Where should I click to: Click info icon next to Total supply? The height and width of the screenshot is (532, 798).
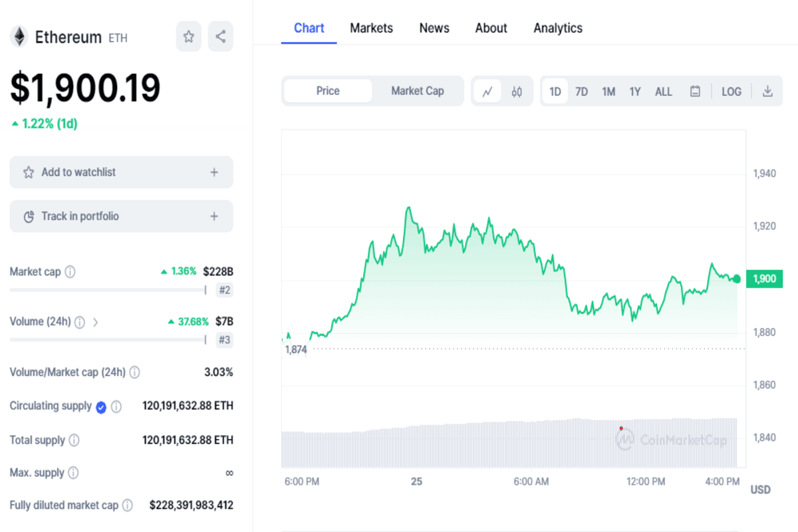(x=74, y=440)
